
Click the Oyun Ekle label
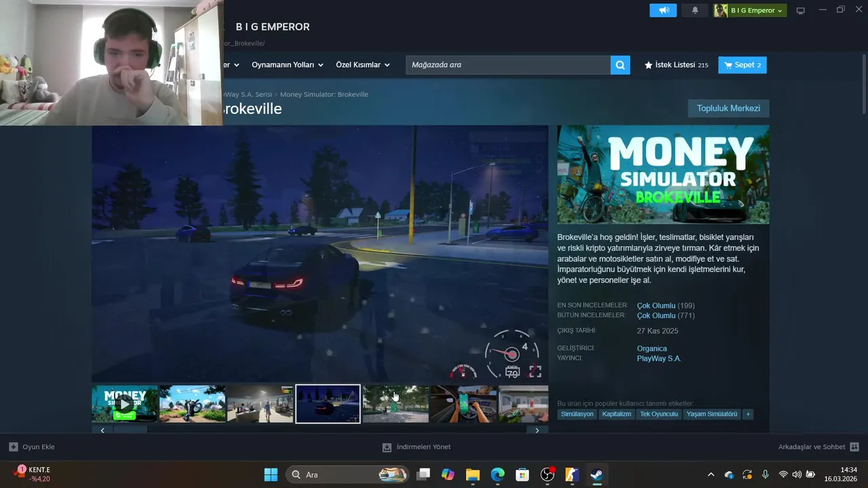point(39,447)
